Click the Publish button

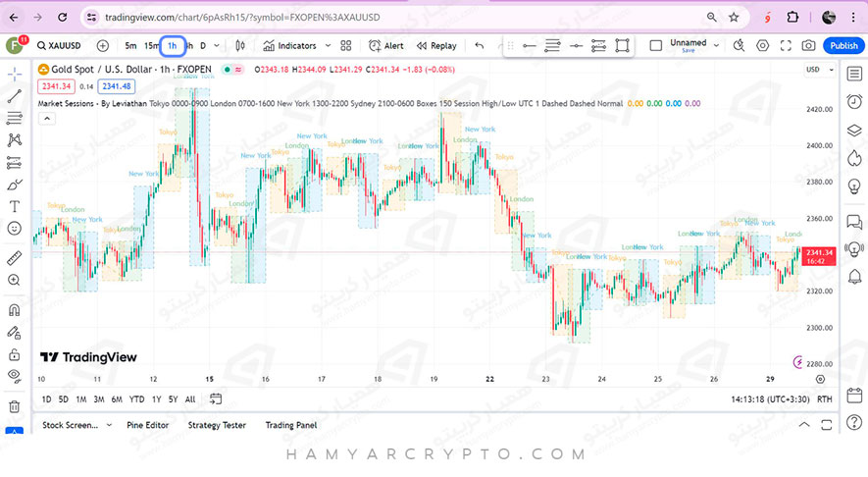tap(843, 45)
